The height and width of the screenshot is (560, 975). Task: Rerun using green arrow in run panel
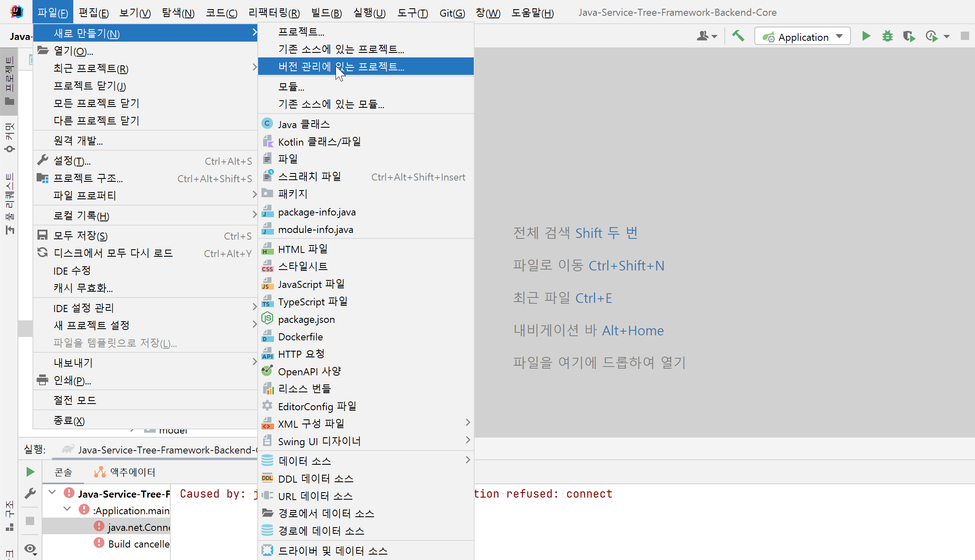(x=30, y=472)
